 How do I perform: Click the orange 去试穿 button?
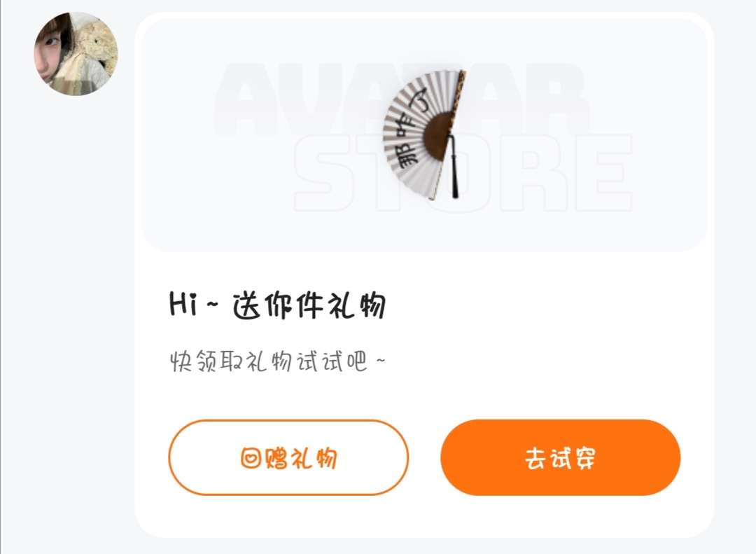(x=560, y=457)
